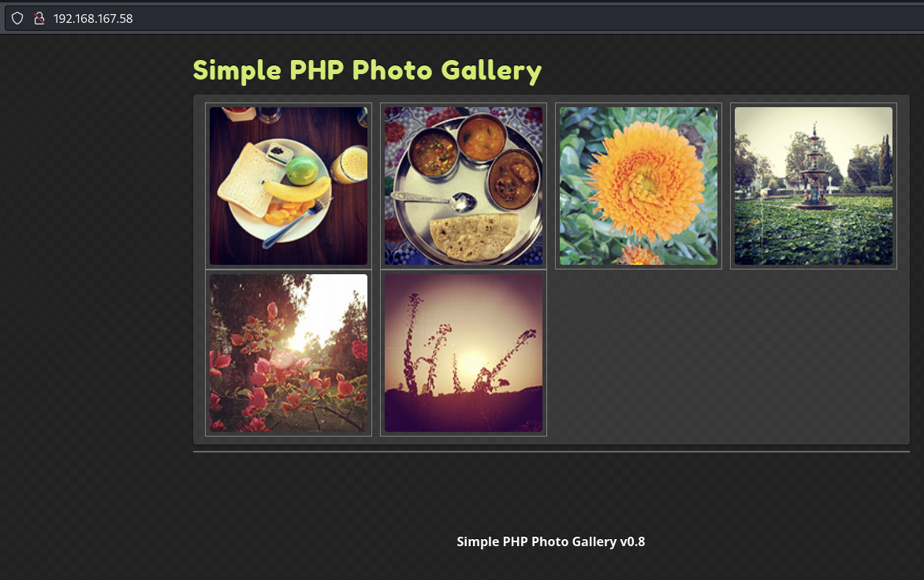Select the pink bougainvillea photo thumbnail
The width and height of the screenshot is (924, 580).
coord(289,353)
